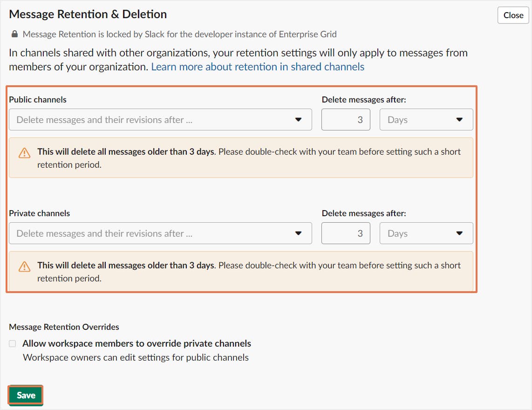532x410 pixels.
Task: Click 'Workspace owners can edit settings' helper text
Action: [x=136, y=358]
